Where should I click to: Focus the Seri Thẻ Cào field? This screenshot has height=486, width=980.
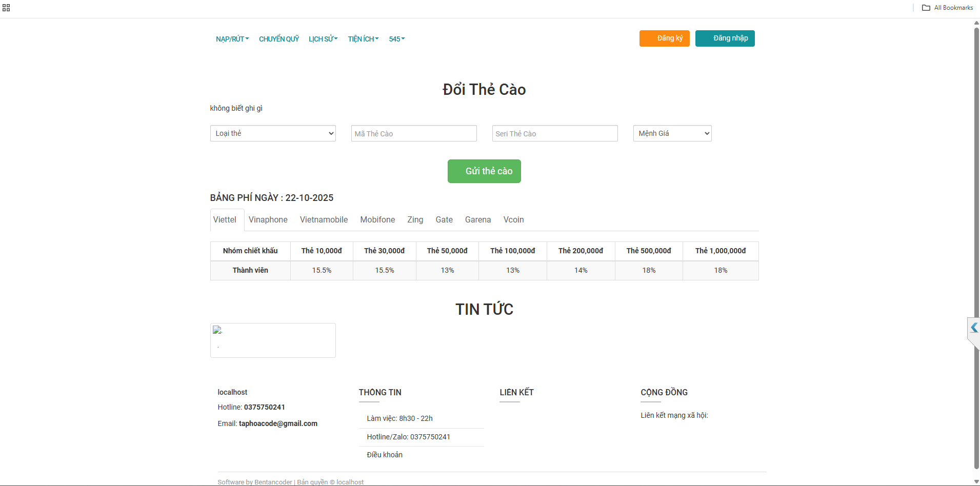coord(555,133)
